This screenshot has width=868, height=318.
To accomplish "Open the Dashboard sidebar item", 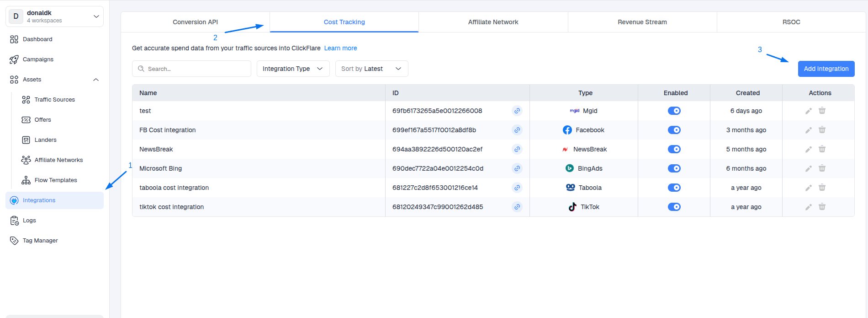I will 54,39.
